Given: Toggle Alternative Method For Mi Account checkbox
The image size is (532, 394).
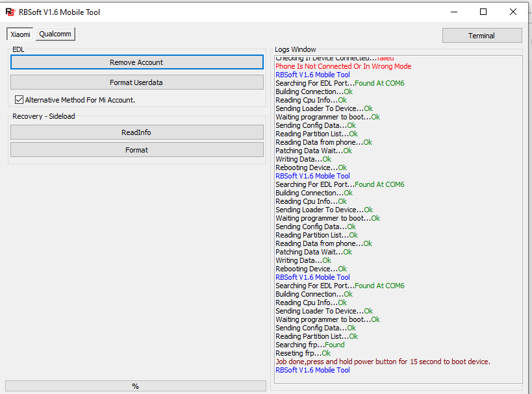Looking at the screenshot, I should pyautogui.click(x=19, y=100).
